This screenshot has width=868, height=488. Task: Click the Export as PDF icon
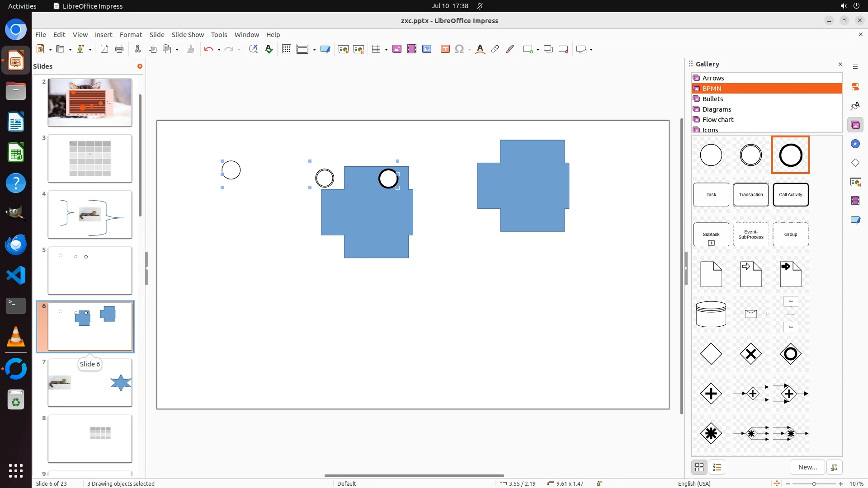104,49
